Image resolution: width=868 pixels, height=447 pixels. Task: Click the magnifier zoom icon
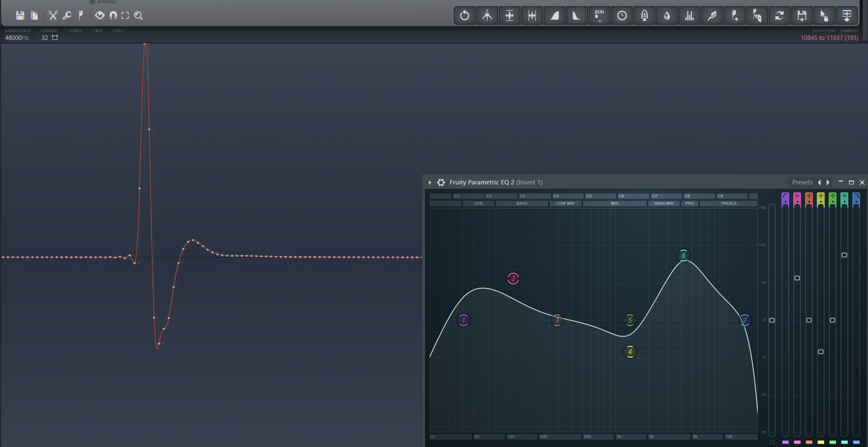(x=138, y=16)
